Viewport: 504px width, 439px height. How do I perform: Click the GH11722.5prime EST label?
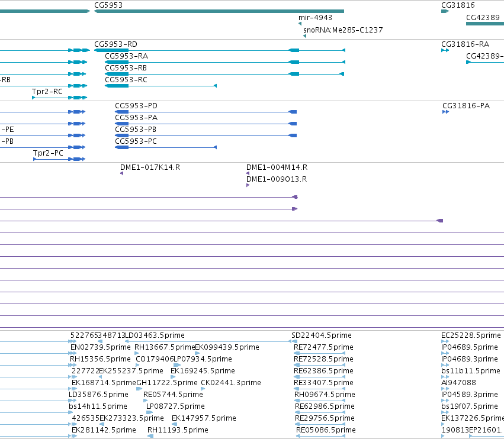(x=167, y=383)
